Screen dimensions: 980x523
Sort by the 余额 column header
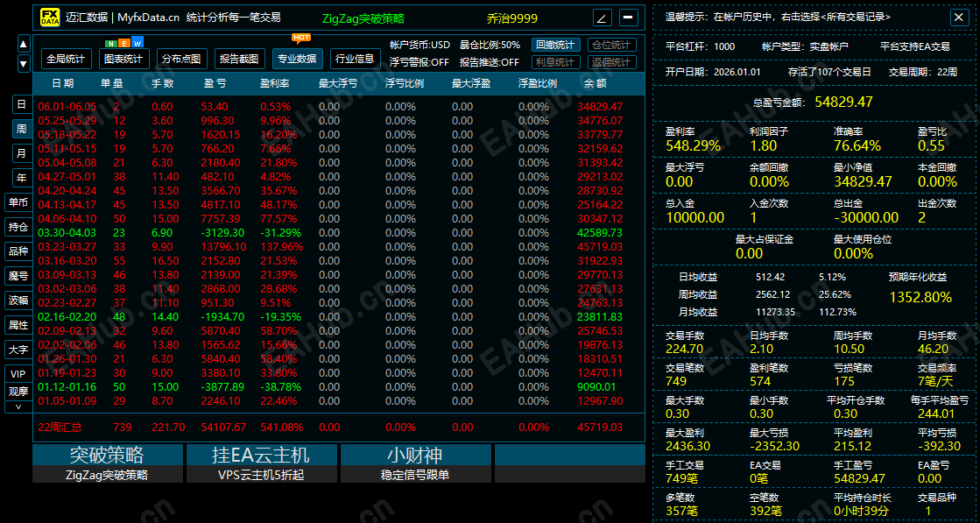coord(595,83)
